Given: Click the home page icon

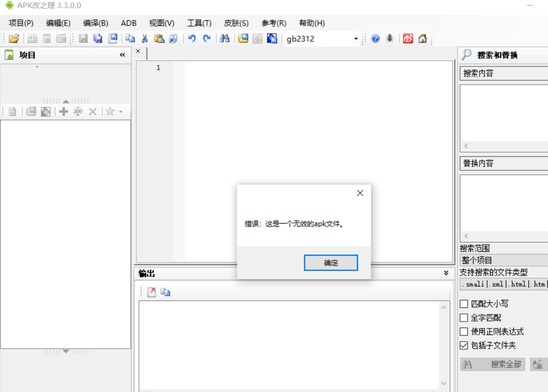Looking at the screenshot, I should point(422,39).
